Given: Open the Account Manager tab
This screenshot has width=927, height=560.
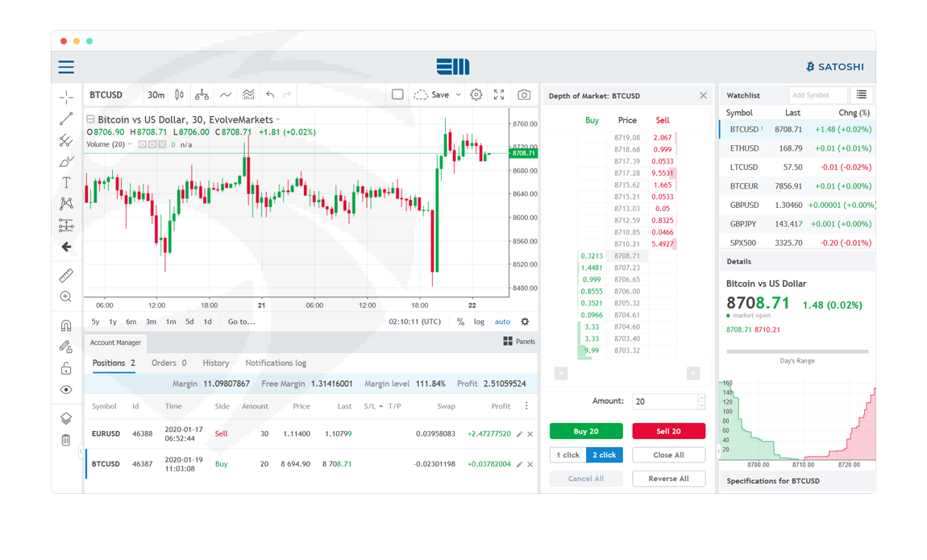Looking at the screenshot, I should (x=115, y=342).
